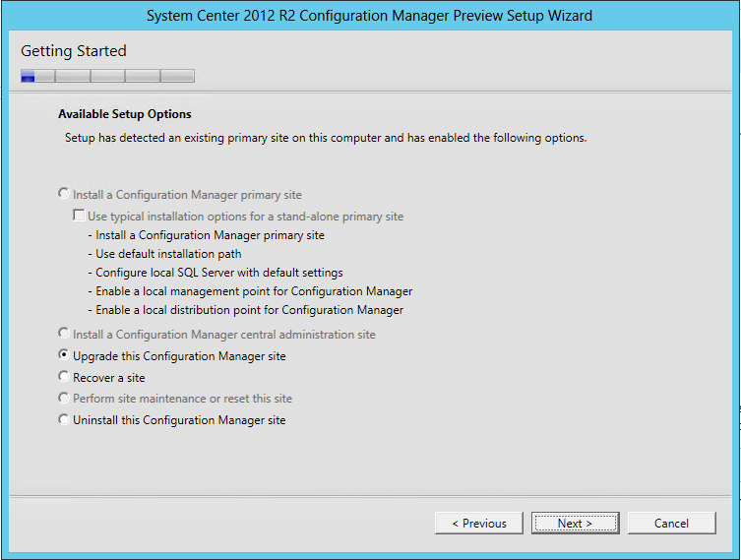Click the Configure local SQL Server line
The width and height of the screenshot is (741, 560).
[216, 273]
